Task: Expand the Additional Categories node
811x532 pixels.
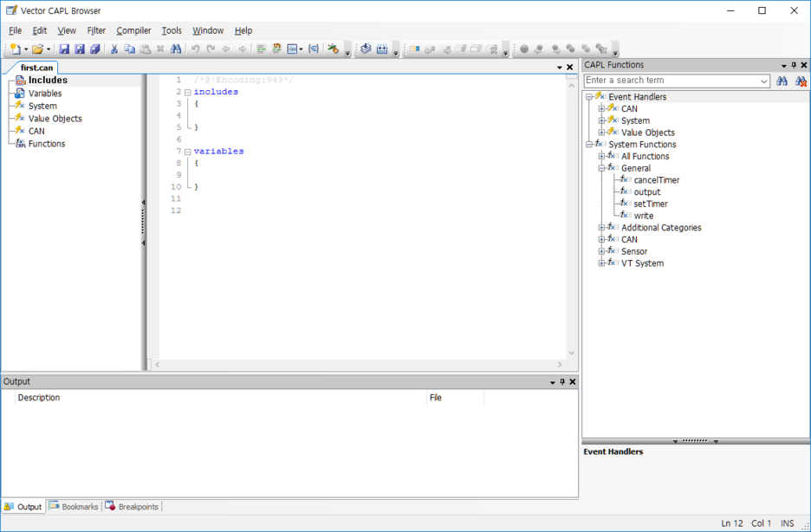Action: click(601, 228)
